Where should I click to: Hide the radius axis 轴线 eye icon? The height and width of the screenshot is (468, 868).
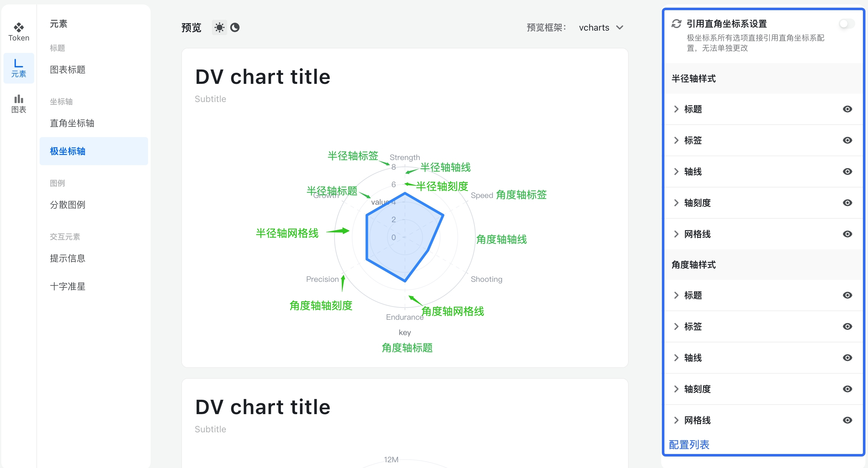click(x=847, y=172)
